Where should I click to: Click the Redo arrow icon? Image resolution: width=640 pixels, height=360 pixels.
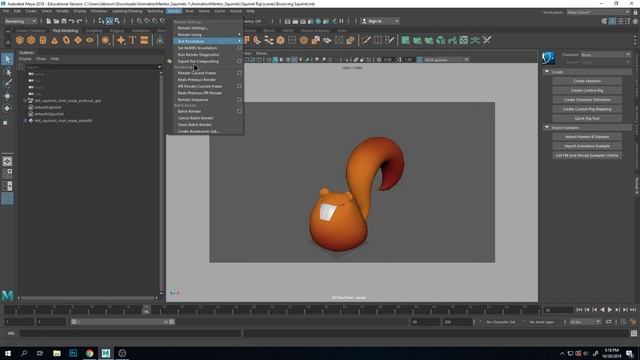(x=79, y=21)
